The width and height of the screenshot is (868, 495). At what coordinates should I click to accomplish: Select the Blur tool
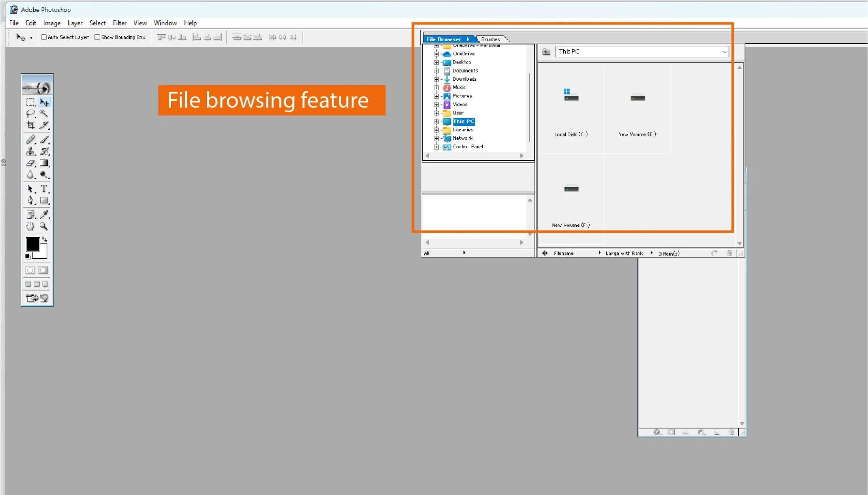[30, 175]
